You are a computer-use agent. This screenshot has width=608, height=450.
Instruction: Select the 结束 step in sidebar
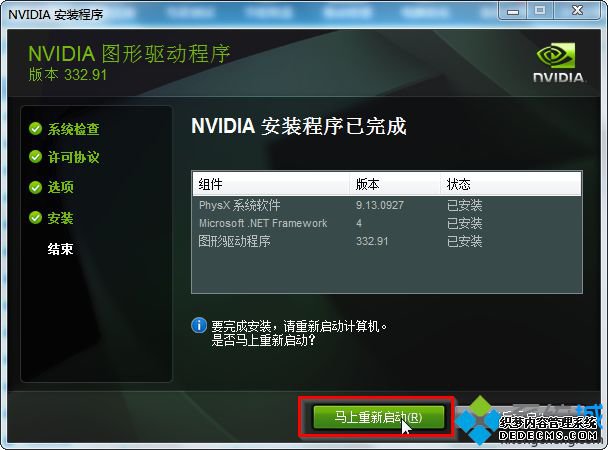(x=60, y=249)
